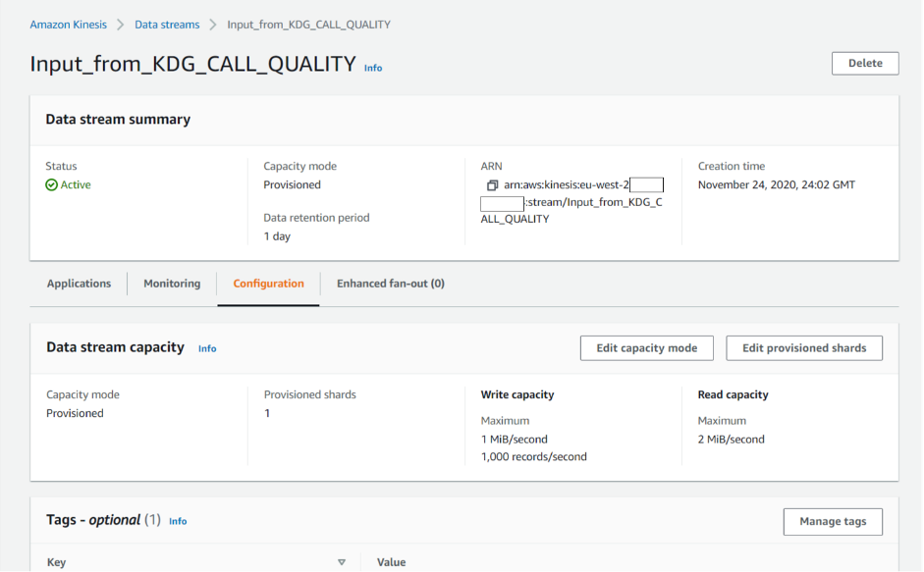Click Manage tags
The image size is (924, 572).
coord(832,521)
